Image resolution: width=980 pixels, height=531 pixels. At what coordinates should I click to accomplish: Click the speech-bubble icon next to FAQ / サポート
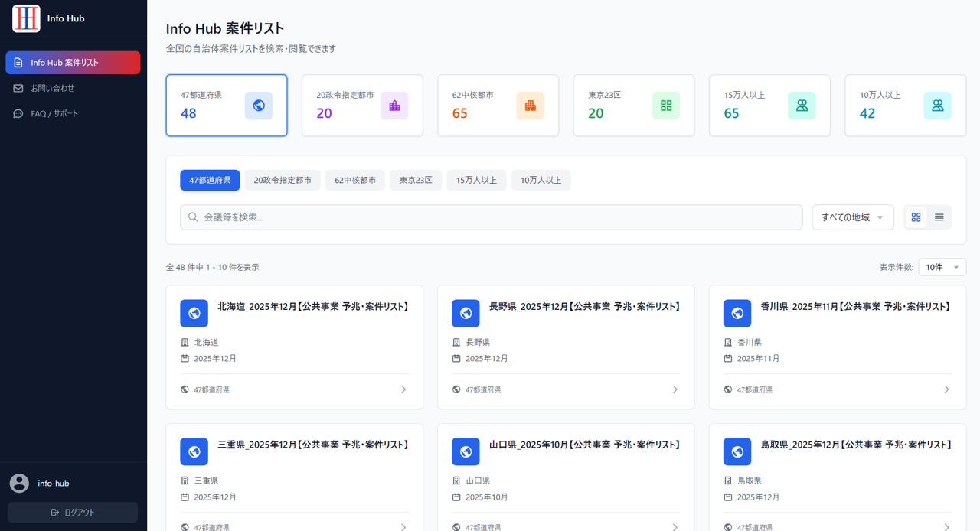(x=19, y=112)
